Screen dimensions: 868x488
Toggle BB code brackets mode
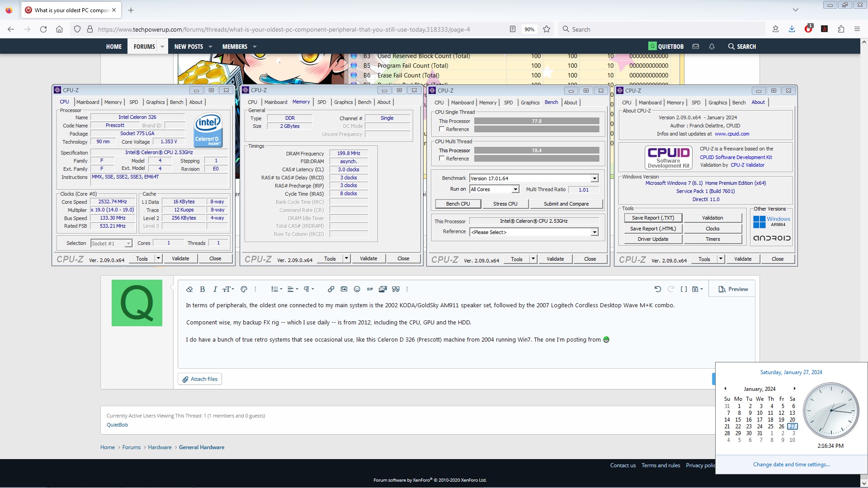click(x=684, y=289)
